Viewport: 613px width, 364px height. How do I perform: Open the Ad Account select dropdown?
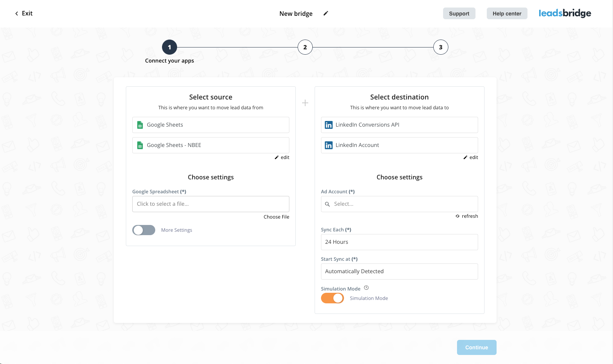point(399,204)
